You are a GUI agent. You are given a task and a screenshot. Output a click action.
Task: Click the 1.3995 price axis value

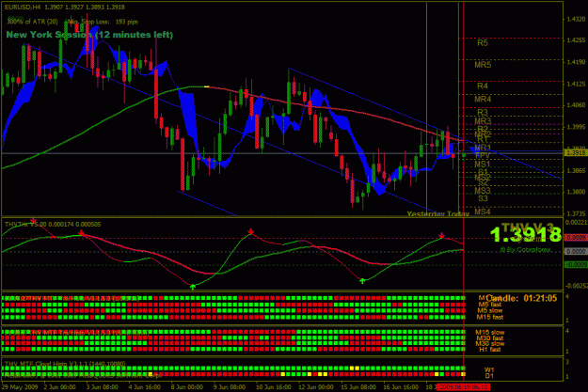click(x=576, y=127)
